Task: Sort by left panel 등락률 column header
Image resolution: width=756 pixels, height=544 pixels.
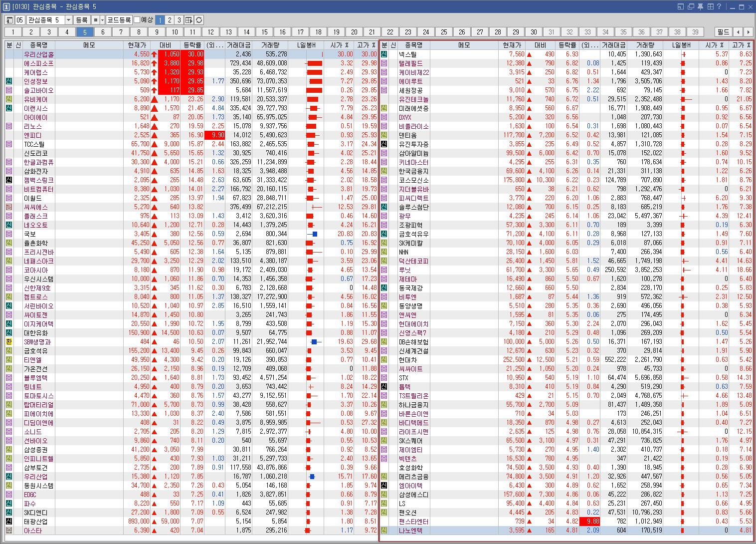Action: click(x=192, y=45)
